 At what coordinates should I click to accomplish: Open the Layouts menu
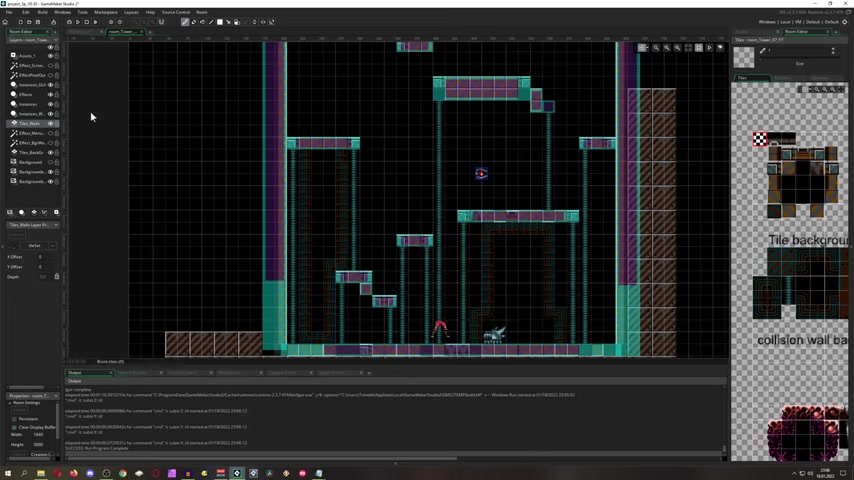tap(131, 12)
